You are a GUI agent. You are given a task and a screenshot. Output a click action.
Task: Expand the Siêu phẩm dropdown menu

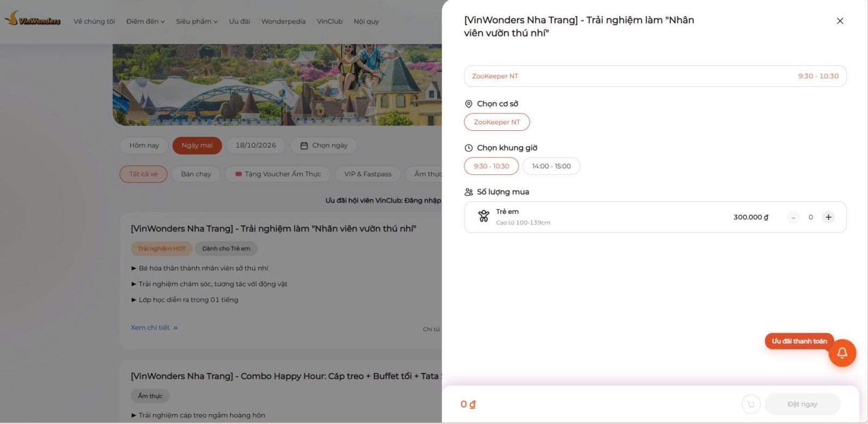(x=196, y=22)
